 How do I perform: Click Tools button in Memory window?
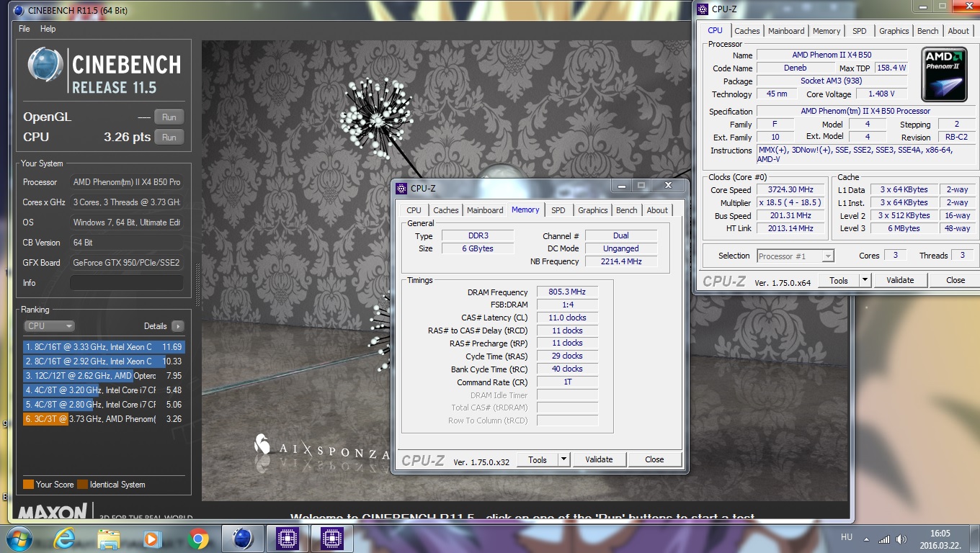(x=538, y=459)
